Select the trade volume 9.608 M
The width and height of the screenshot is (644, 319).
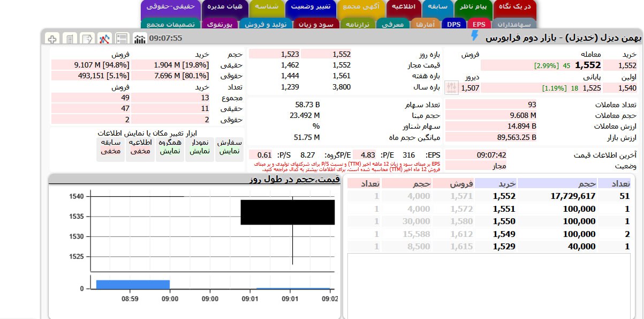pyautogui.click(x=522, y=115)
